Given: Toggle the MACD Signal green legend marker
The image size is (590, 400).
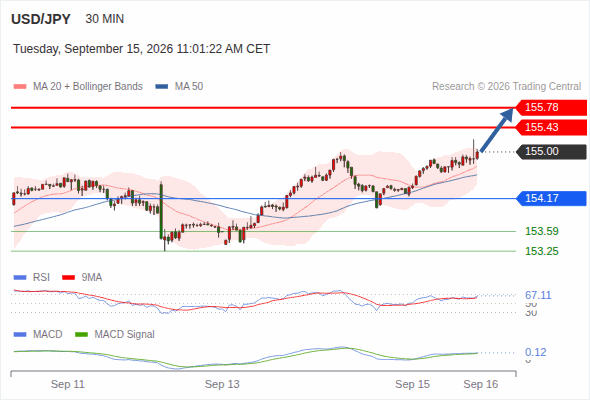Looking at the screenshot, I should click(81, 335).
